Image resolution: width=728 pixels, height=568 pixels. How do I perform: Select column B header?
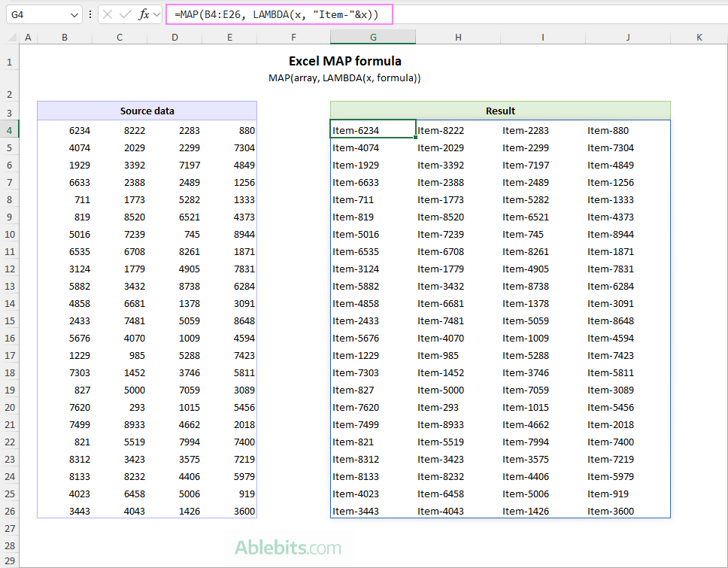pyautogui.click(x=64, y=36)
